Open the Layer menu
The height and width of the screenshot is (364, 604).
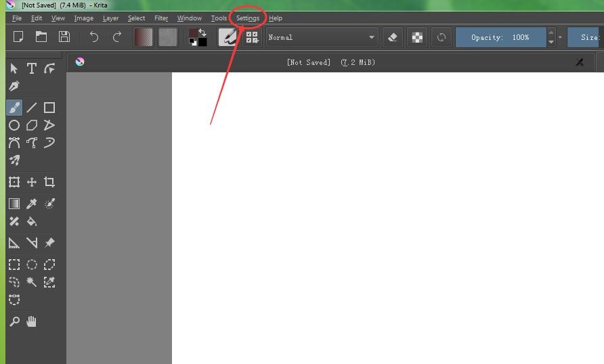(110, 18)
